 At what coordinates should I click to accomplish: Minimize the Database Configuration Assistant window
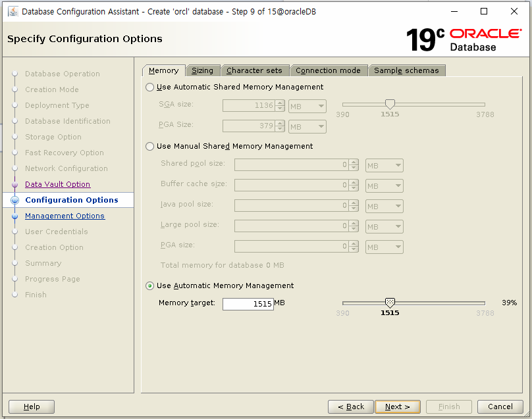(454, 11)
